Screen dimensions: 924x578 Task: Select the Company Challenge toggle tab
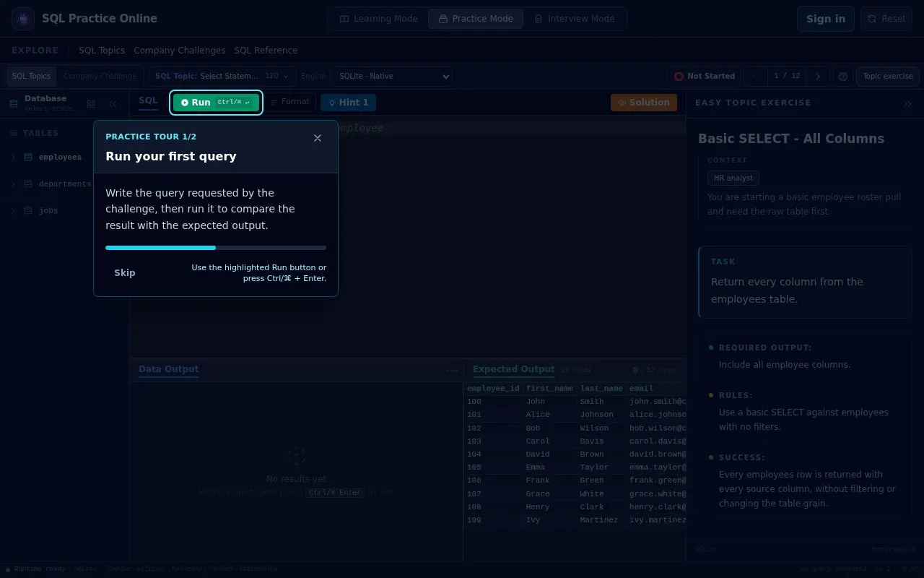[100, 77]
